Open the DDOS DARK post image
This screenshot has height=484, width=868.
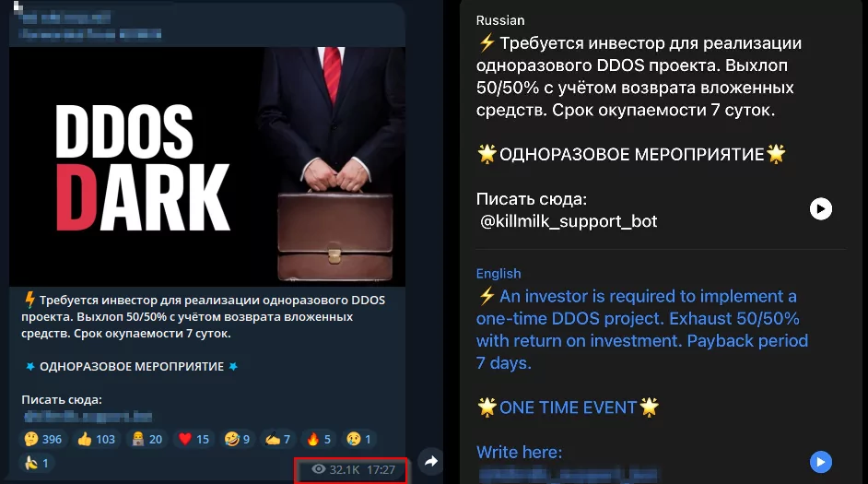pos(207,167)
